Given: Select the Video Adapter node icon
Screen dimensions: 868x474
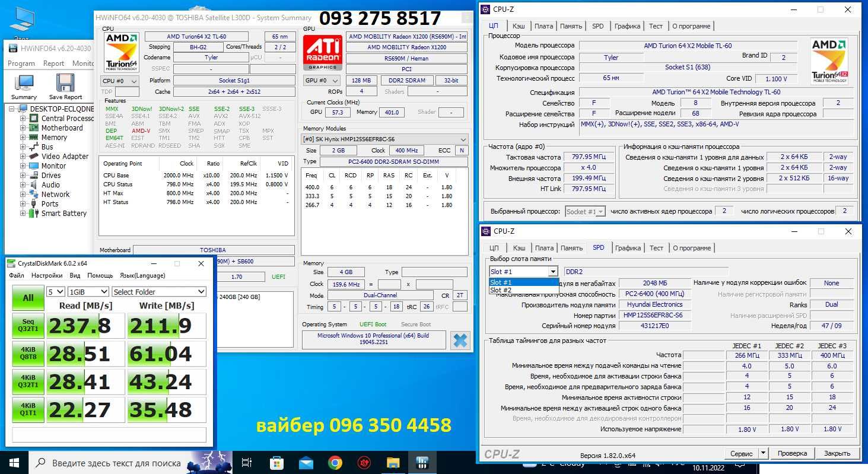Looking at the screenshot, I should (35, 156).
